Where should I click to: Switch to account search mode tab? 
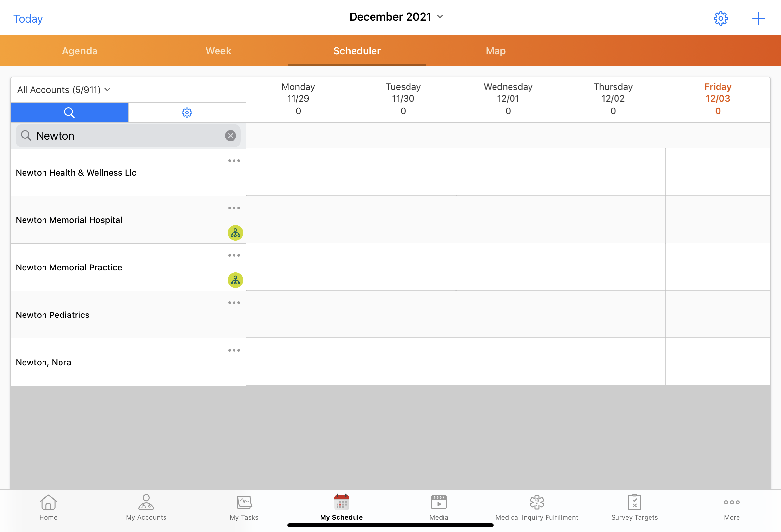pyautogui.click(x=69, y=112)
